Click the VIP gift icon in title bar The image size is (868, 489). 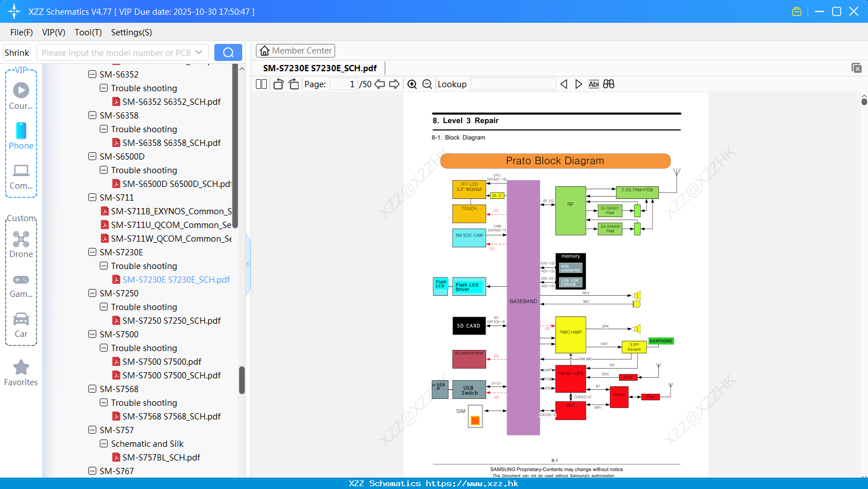797,11
